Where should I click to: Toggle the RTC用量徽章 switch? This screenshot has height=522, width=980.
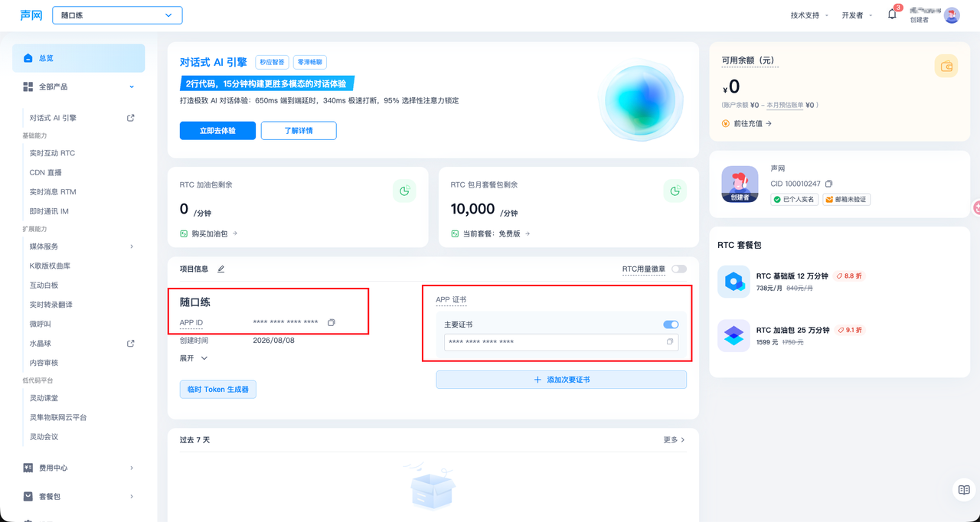click(x=679, y=269)
